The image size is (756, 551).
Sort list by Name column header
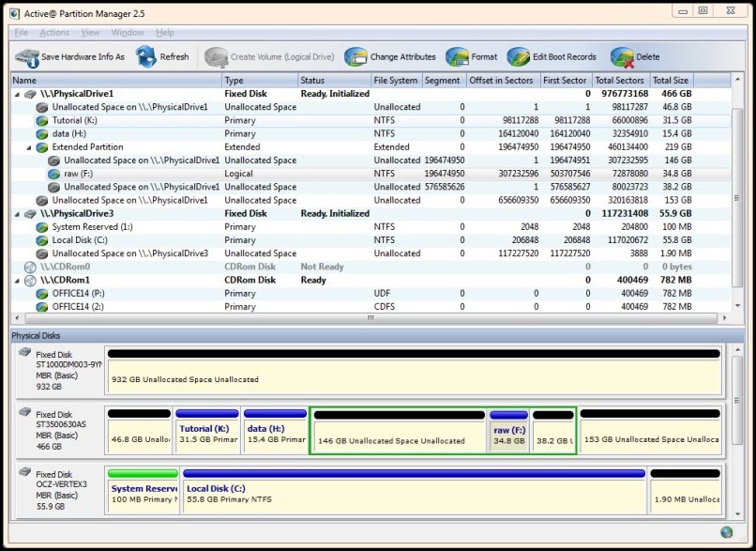tap(116, 81)
